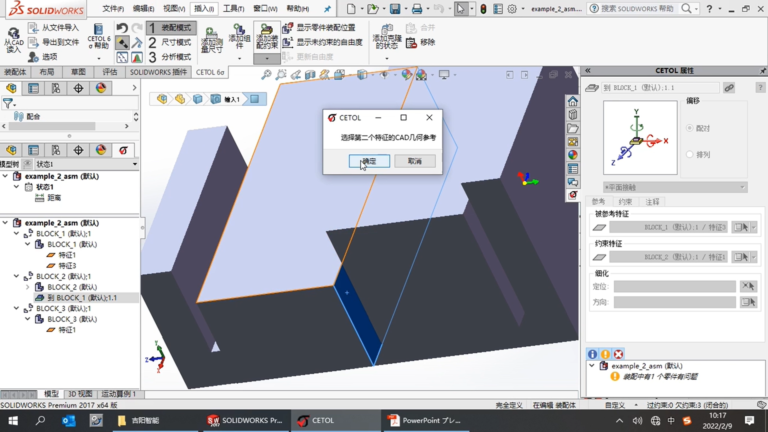Click 显示未约束的自由度
Image resolution: width=768 pixels, height=432 pixels.
point(323,43)
